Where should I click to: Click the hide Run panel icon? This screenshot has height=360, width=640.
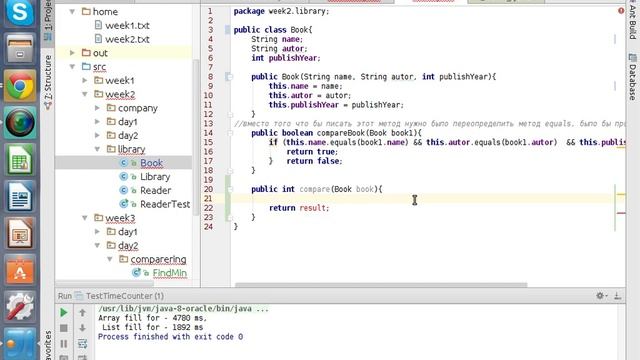pos(618,296)
